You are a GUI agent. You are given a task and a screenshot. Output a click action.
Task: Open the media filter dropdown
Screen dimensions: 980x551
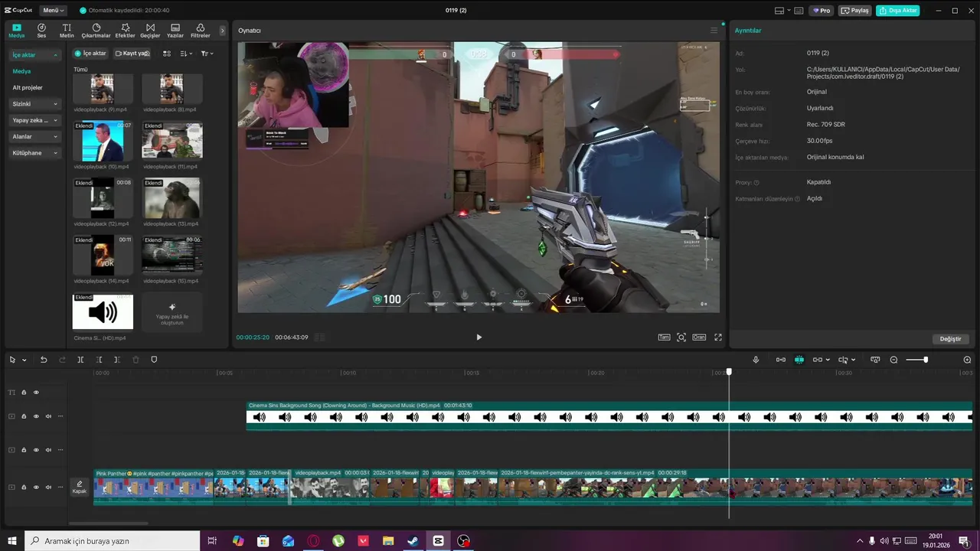207,54
